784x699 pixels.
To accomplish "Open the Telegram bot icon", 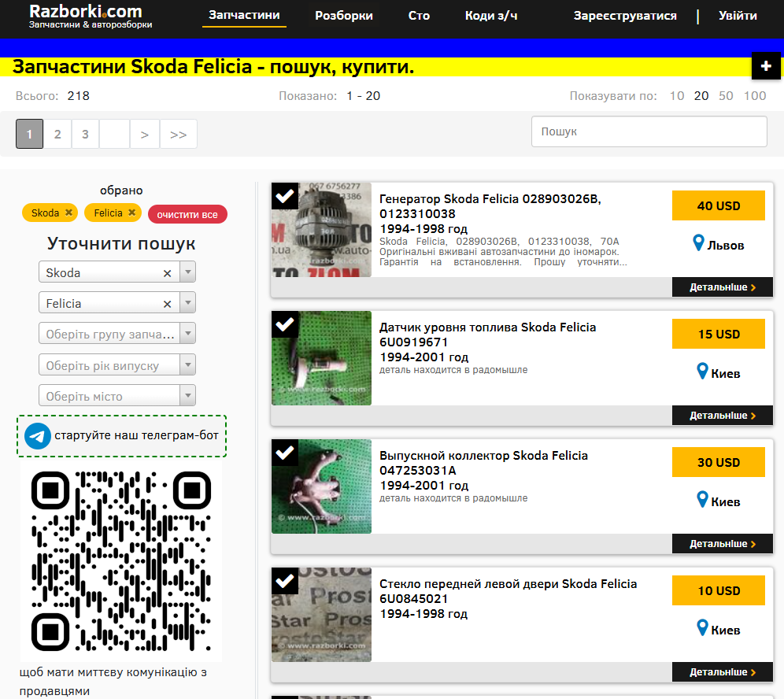I will [38, 435].
